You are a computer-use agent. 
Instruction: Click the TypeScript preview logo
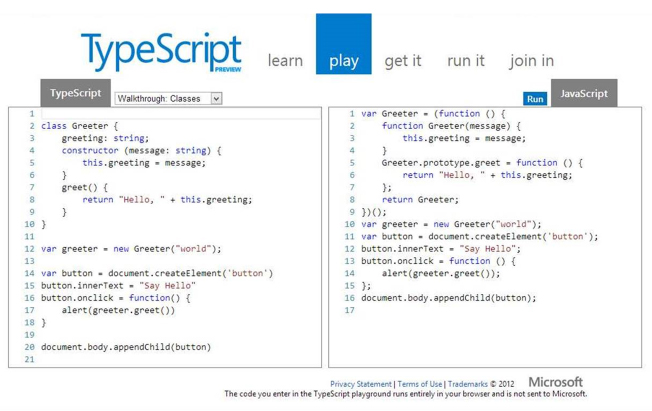tap(161, 52)
